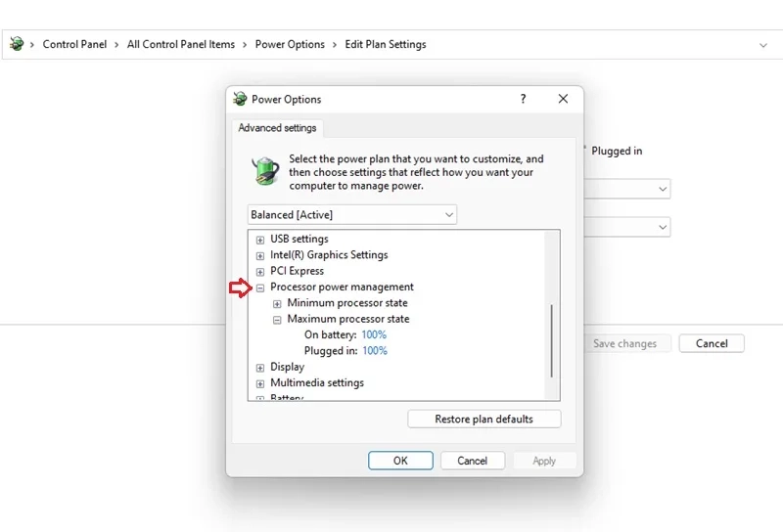783x532 pixels.
Task: Click Restore plan defaults button
Action: click(484, 419)
